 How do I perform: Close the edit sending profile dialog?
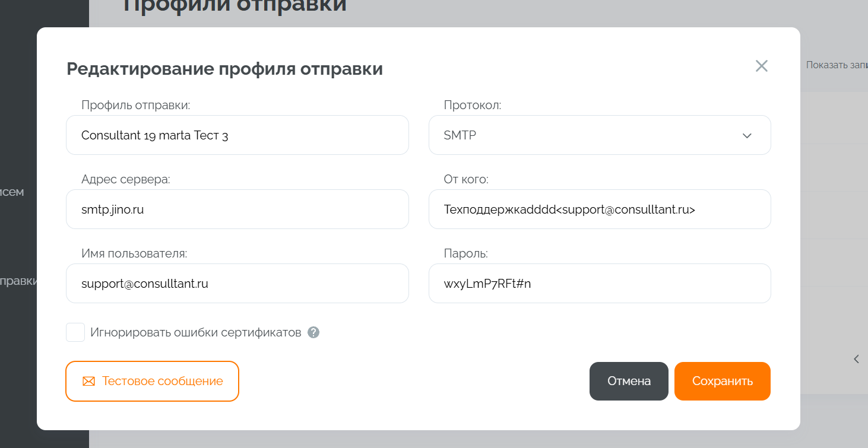coord(761,66)
